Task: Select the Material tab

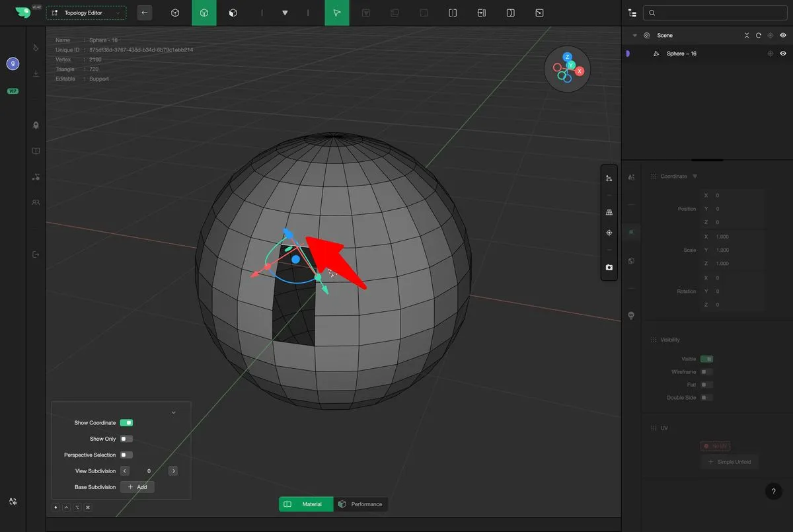Action: click(306, 504)
